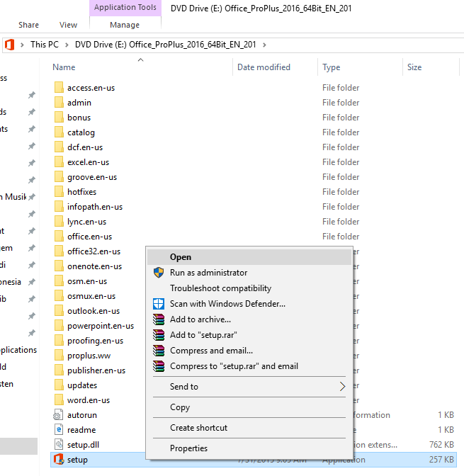Click the setup.dll file icon
This screenshot has width=464, height=476.
[59, 444]
